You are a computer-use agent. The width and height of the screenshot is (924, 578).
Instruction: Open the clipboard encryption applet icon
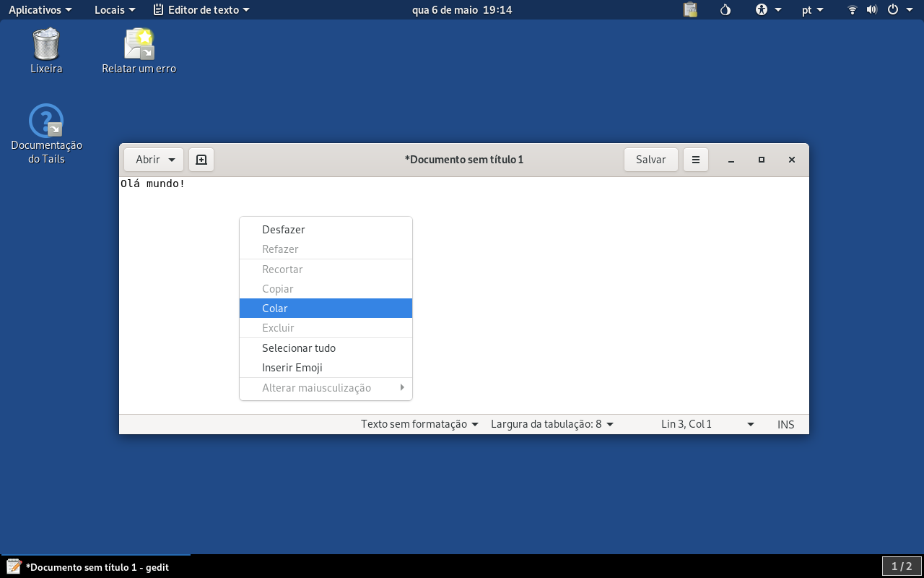pos(691,10)
